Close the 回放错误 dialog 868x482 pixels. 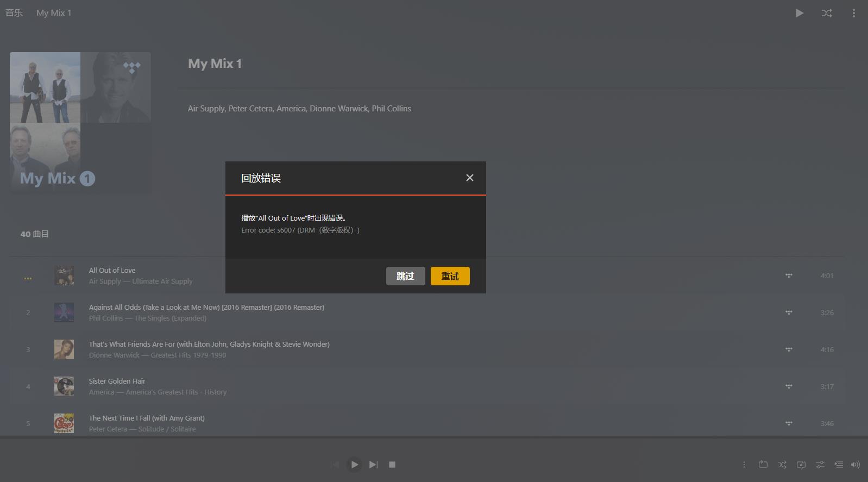[x=470, y=178]
